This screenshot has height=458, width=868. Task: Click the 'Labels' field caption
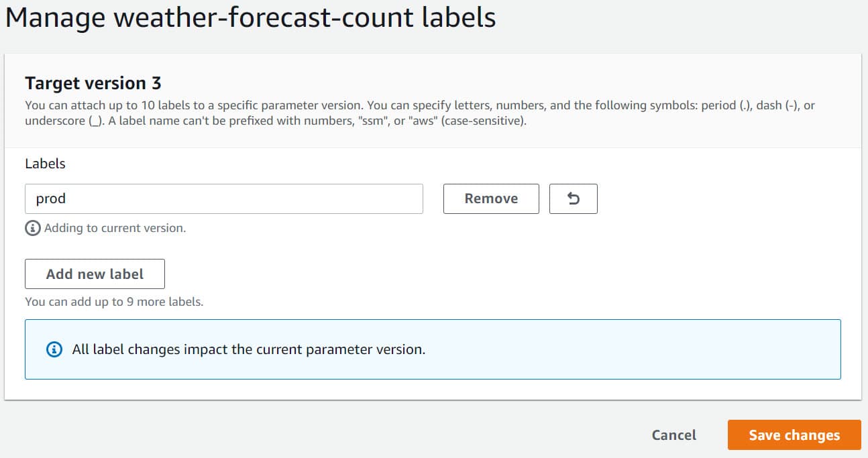45,164
